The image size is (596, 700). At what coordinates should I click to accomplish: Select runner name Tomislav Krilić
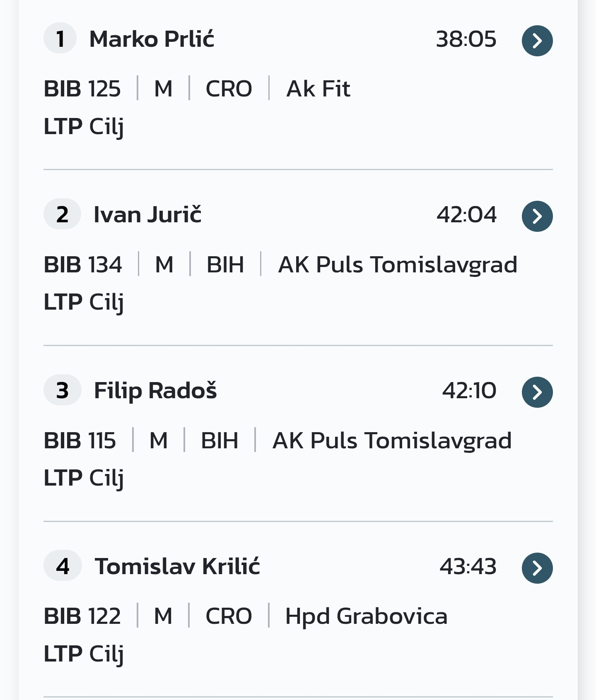pos(177,566)
